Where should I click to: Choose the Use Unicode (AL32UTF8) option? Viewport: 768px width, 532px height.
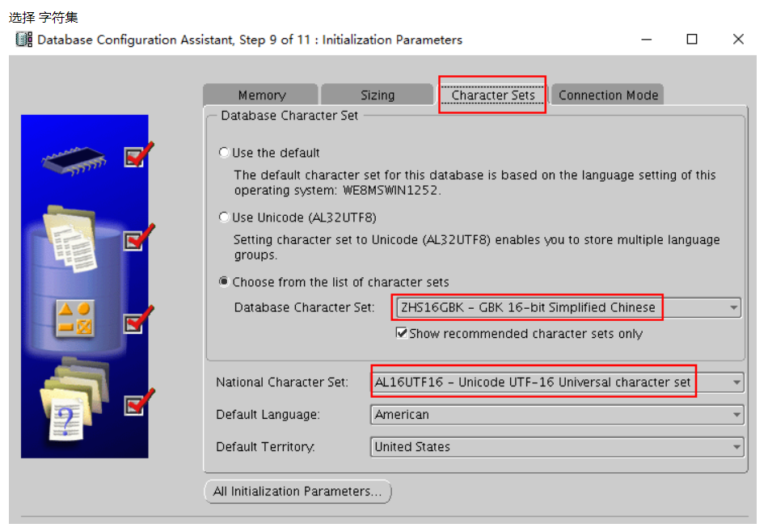[x=224, y=217]
